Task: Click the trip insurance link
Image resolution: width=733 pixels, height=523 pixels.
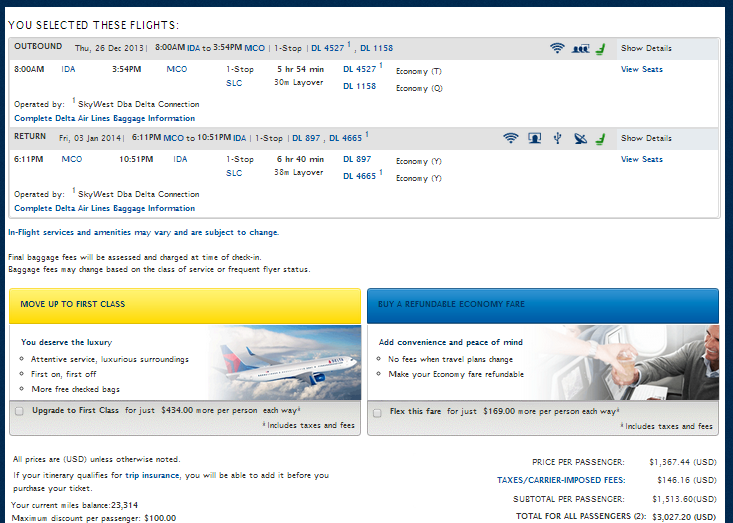Action: 152,475
